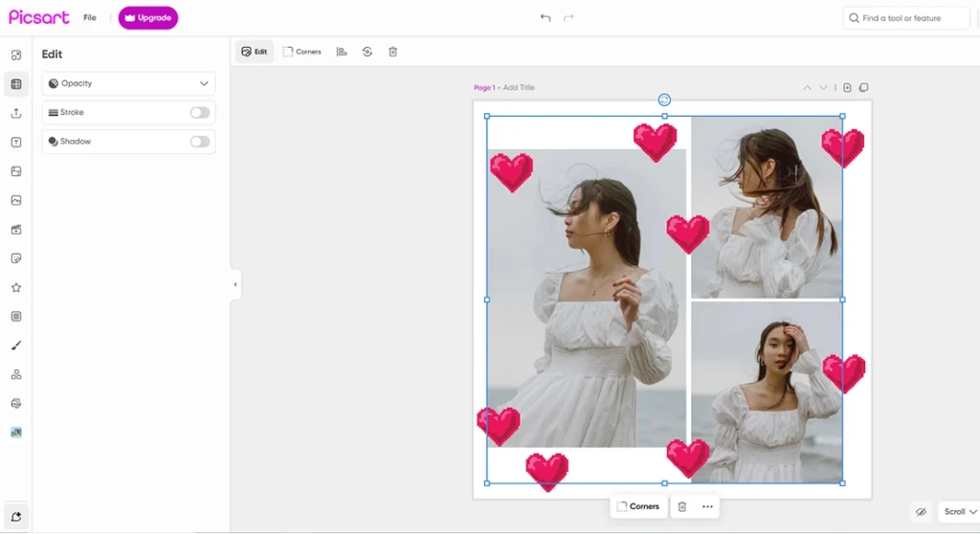Open the Scroll view mode dropdown
Viewport: 980px width, 534px height.
click(959, 511)
